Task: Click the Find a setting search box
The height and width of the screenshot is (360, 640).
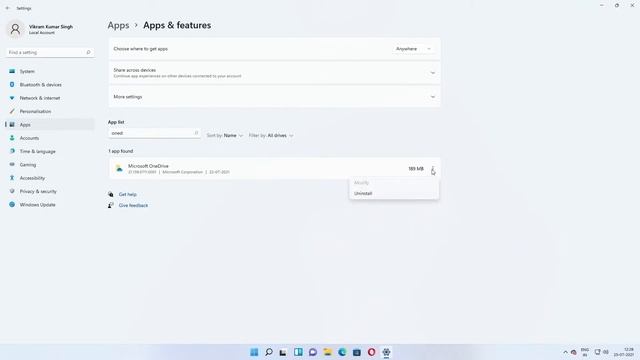Action: [x=49, y=52]
